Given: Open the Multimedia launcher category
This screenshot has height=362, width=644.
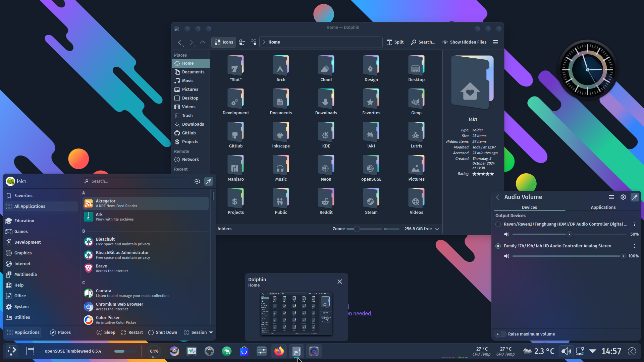Looking at the screenshot, I should click(41, 275).
